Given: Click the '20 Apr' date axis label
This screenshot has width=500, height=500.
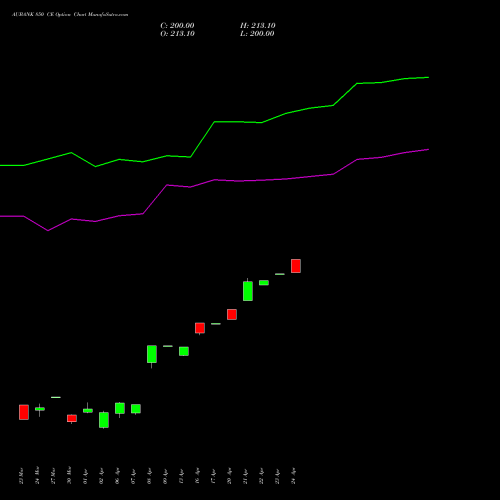Looking at the screenshot, I should point(229,476).
